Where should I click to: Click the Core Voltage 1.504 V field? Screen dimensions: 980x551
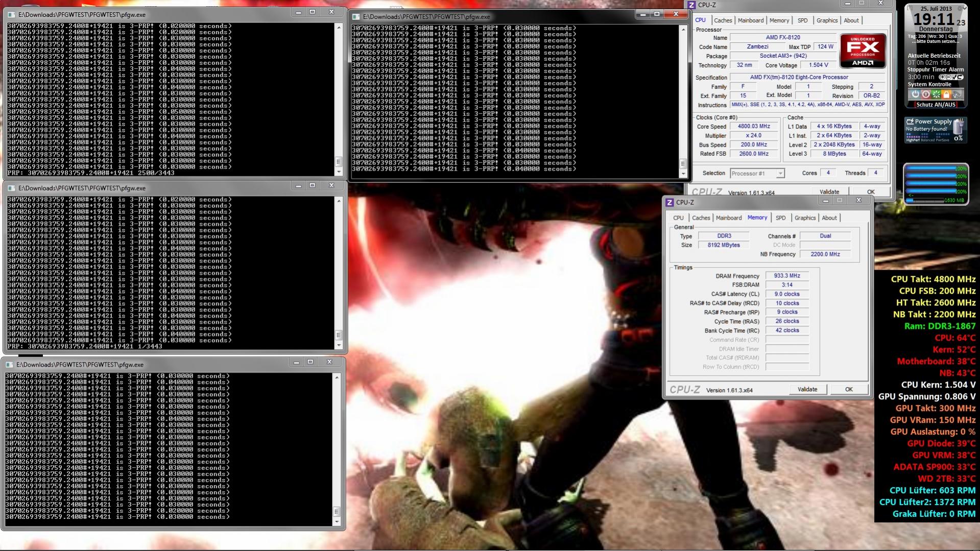click(x=819, y=65)
